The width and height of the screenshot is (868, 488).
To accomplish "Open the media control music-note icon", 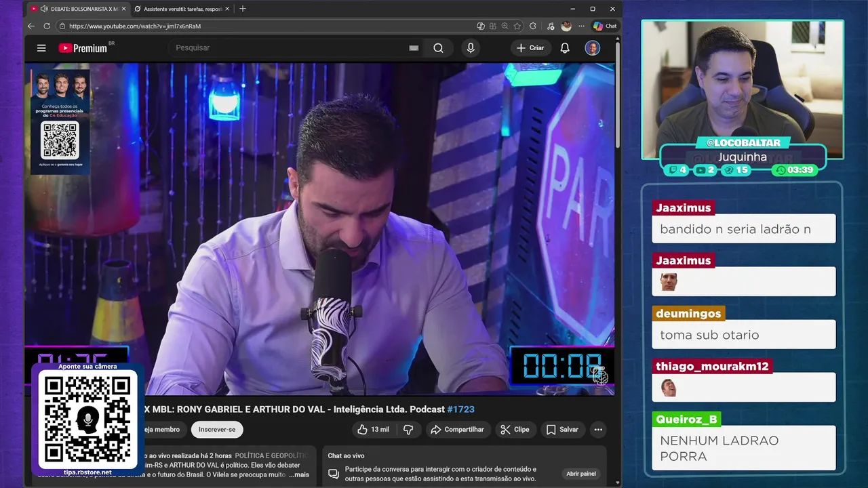I will pos(549,26).
